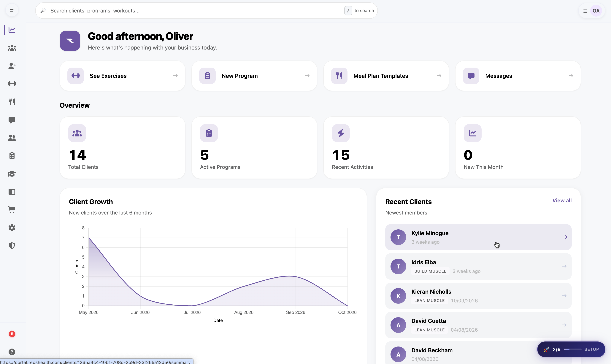Open the New This Month overview card
Image resolution: width=611 pixels, height=364 pixels.
click(518, 148)
